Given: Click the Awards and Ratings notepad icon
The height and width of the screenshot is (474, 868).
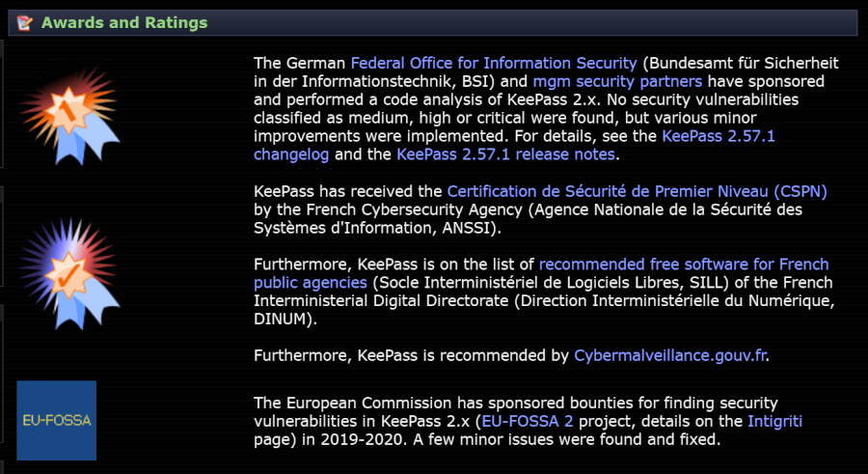Looking at the screenshot, I should [x=24, y=23].
